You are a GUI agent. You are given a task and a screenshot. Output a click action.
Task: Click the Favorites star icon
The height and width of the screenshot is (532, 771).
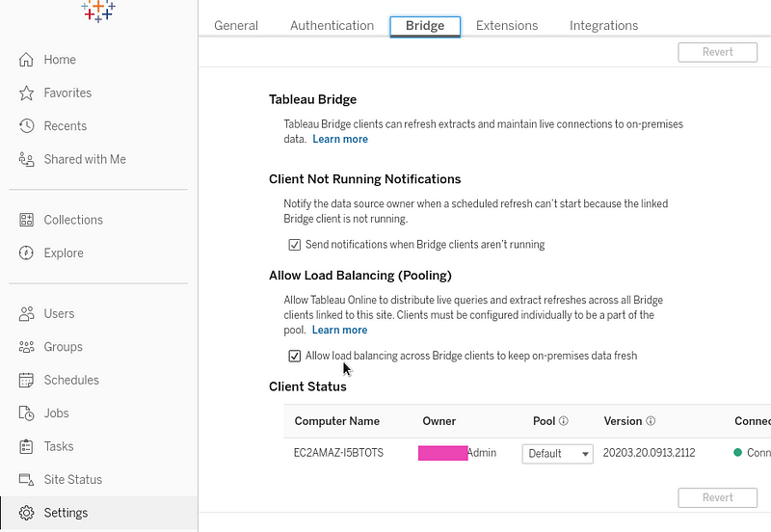pos(26,93)
